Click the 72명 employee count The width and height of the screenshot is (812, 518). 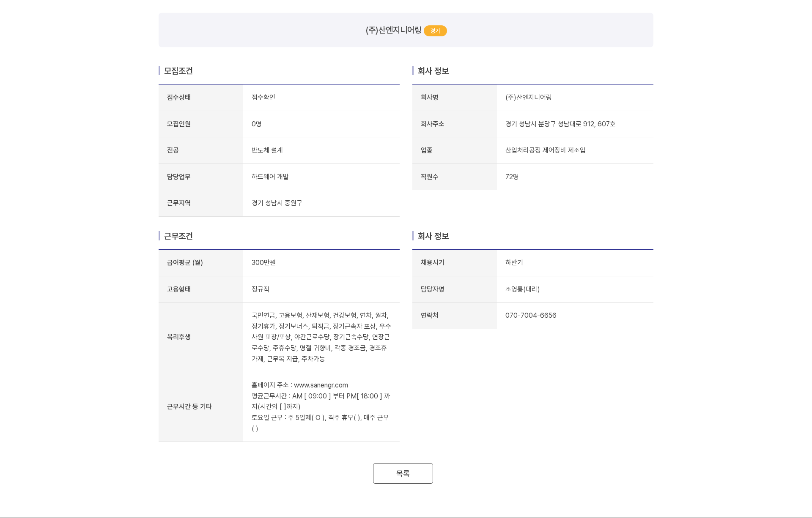click(x=512, y=177)
